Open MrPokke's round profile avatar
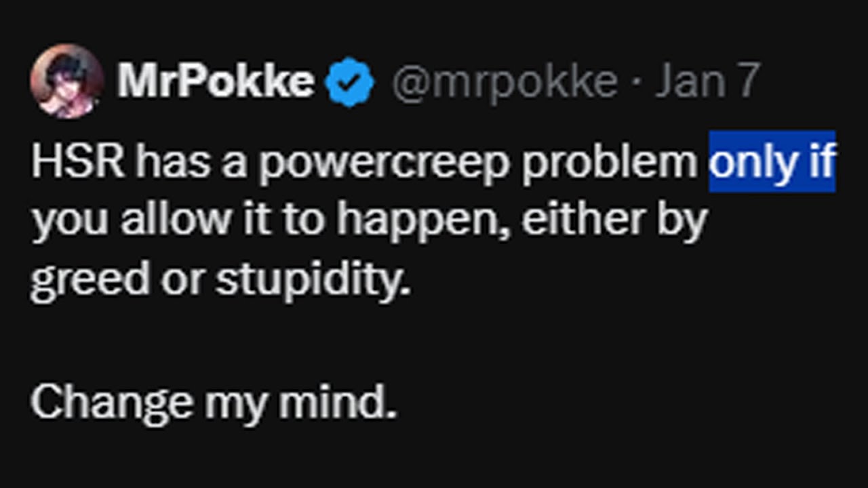 point(67,81)
